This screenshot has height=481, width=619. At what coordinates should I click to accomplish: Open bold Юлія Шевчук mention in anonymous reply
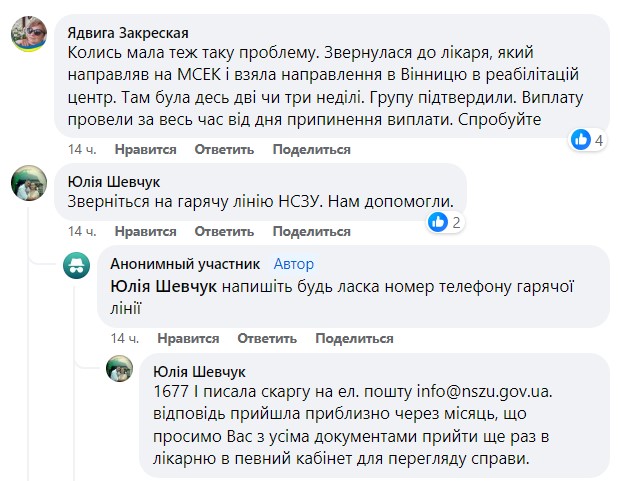pos(163,286)
